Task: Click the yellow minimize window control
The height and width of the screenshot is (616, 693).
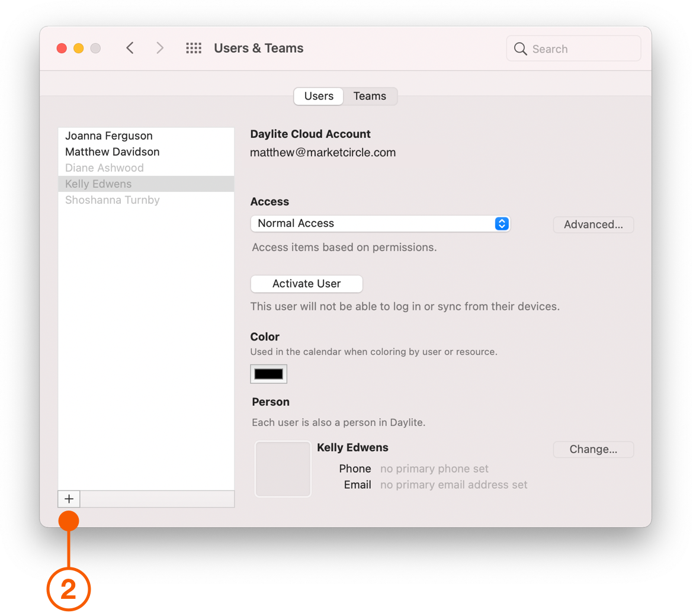Action: [x=78, y=48]
